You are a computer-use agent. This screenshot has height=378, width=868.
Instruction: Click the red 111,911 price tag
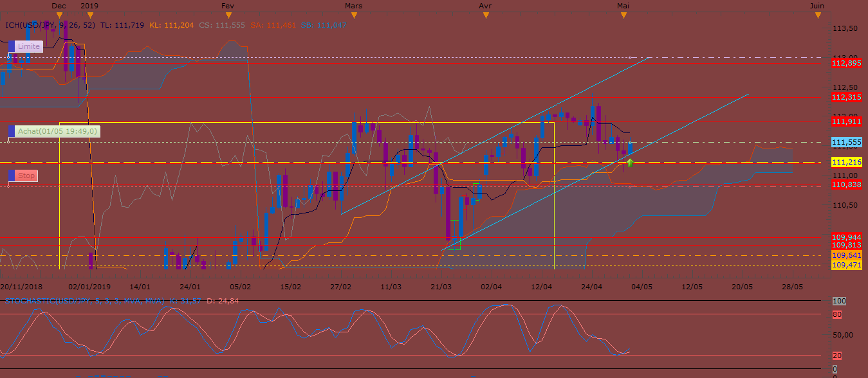pyautogui.click(x=847, y=121)
